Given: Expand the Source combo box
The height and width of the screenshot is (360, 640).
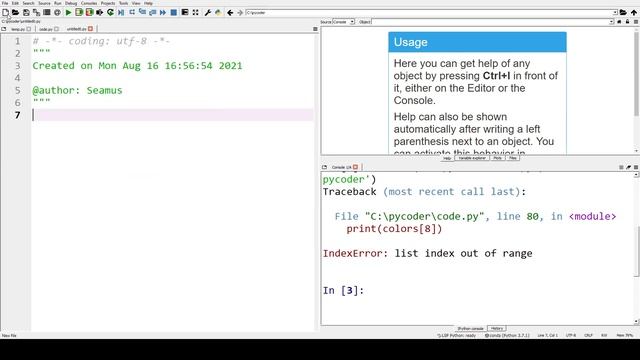Looking at the screenshot, I should coord(352,22).
